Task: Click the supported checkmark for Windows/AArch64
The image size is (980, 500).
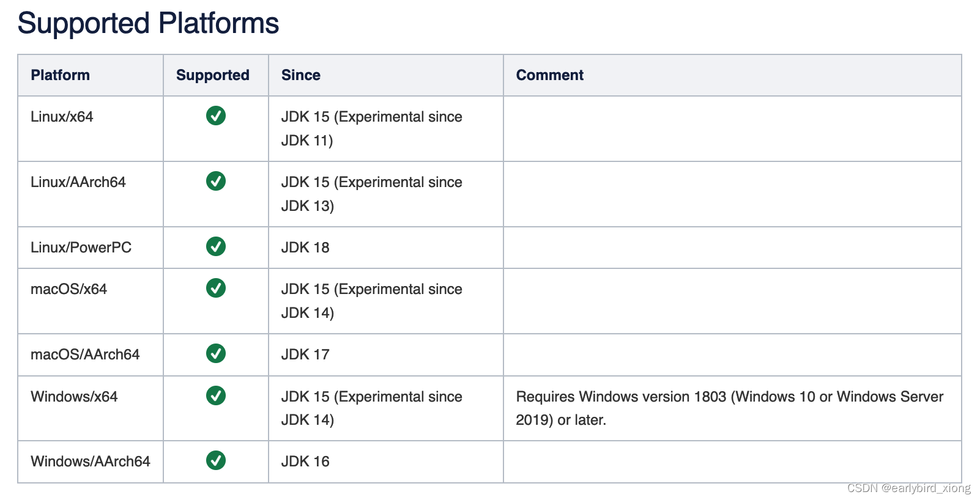Action: point(216,460)
